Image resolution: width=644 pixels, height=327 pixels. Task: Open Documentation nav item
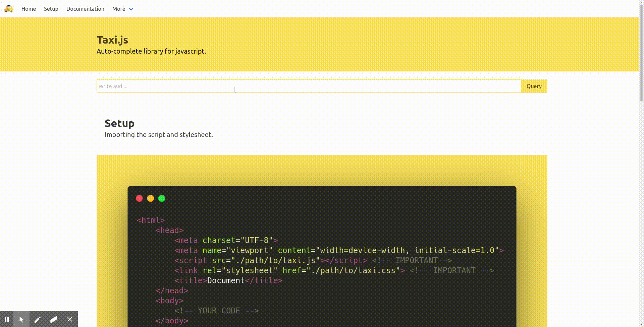point(85,9)
